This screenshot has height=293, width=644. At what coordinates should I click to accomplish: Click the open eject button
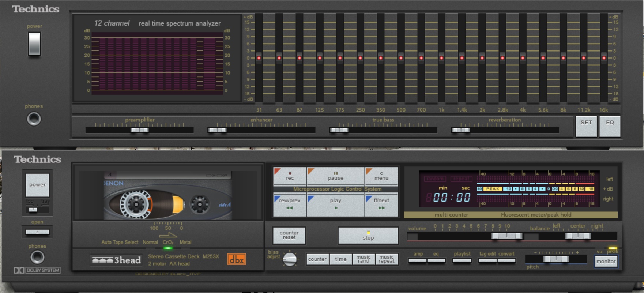(37, 232)
